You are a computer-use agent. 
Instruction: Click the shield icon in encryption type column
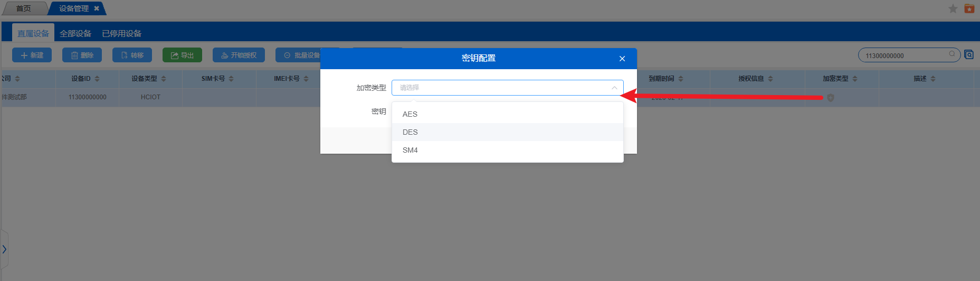coord(830,98)
